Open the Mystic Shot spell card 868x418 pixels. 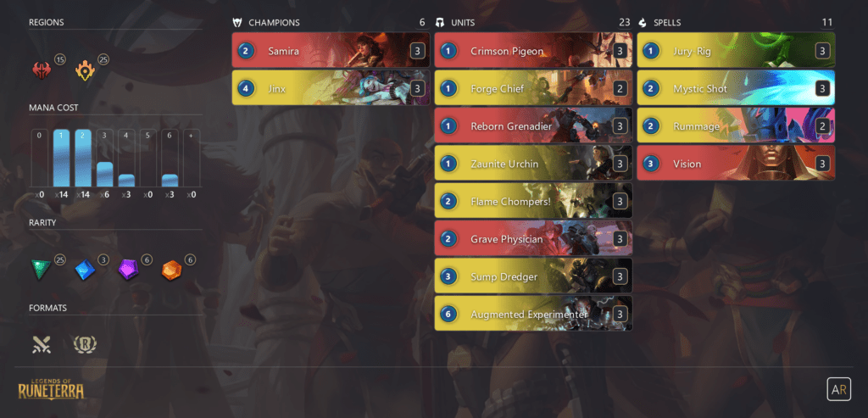coord(736,88)
